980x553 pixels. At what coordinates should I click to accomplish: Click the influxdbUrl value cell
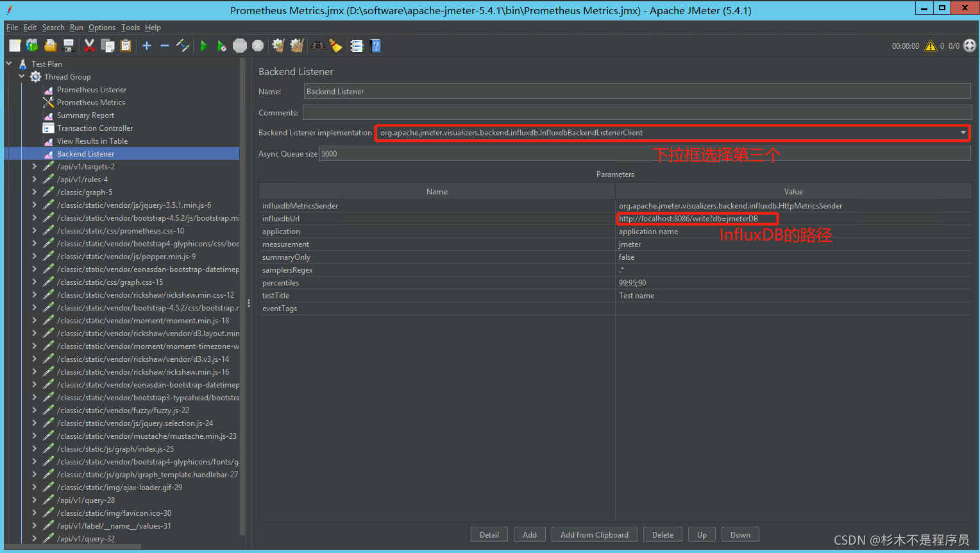coord(793,219)
